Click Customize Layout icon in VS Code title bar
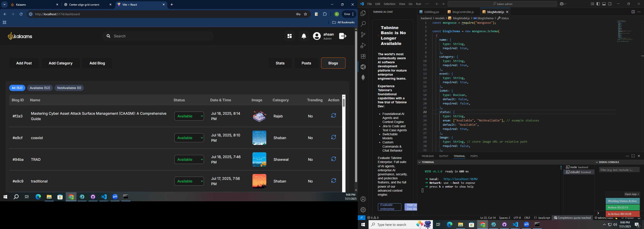This screenshot has width=644, height=229. coord(592,4)
